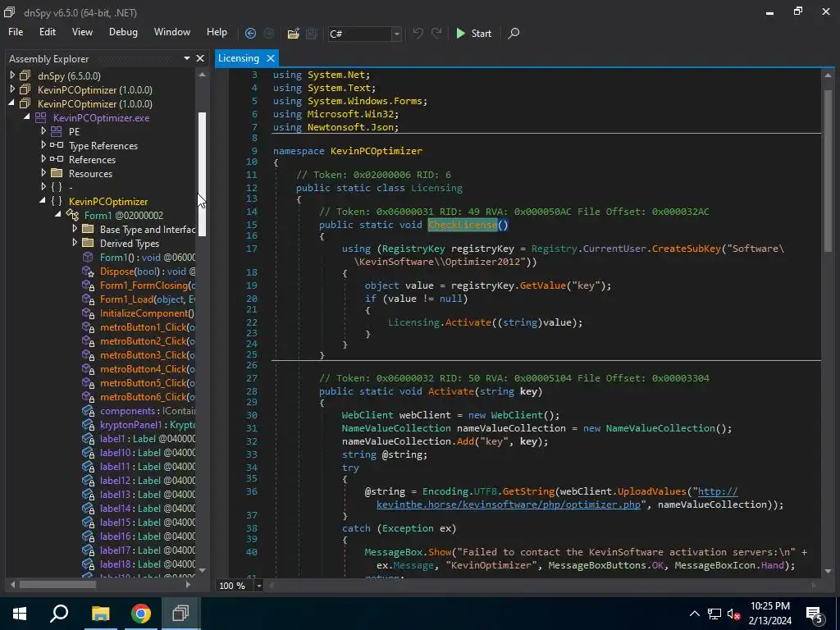Click the navigate forward arrow icon
This screenshot has height=630, width=840.
click(268, 33)
